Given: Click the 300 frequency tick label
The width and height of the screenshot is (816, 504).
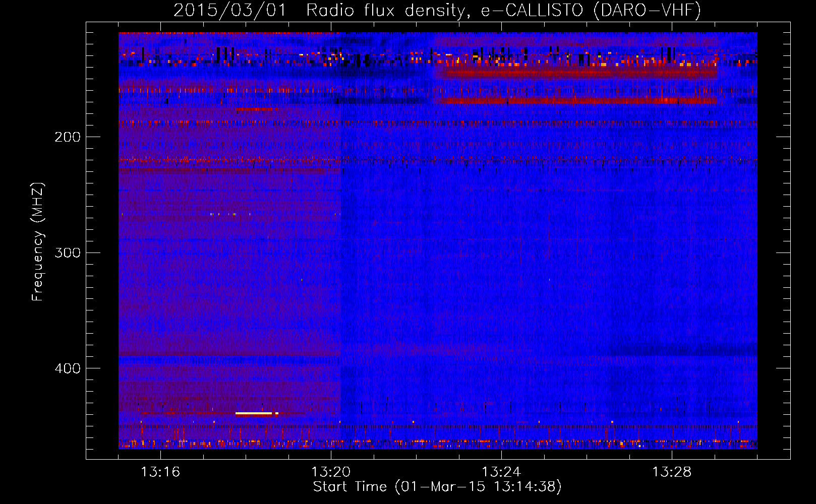Looking at the screenshot, I should [x=68, y=253].
